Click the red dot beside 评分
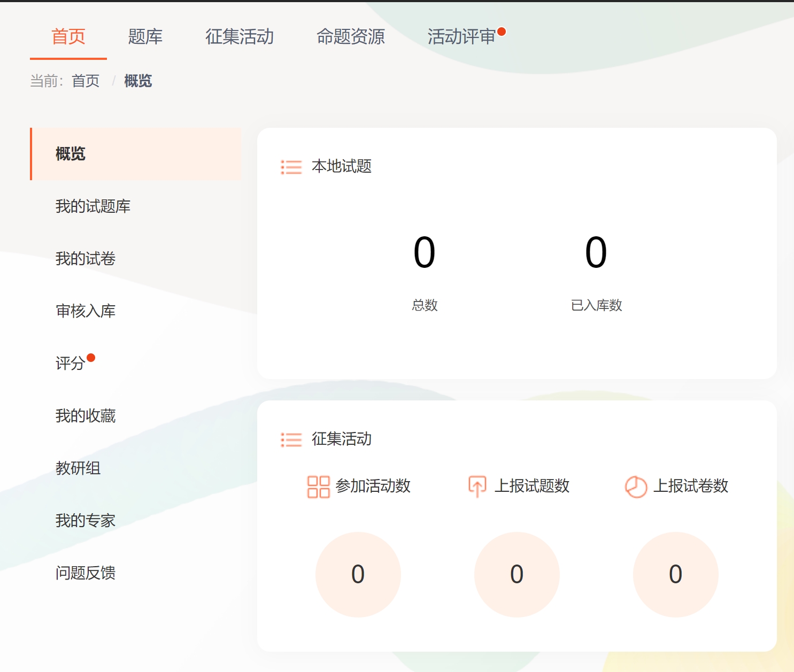794x672 pixels. 91,358
